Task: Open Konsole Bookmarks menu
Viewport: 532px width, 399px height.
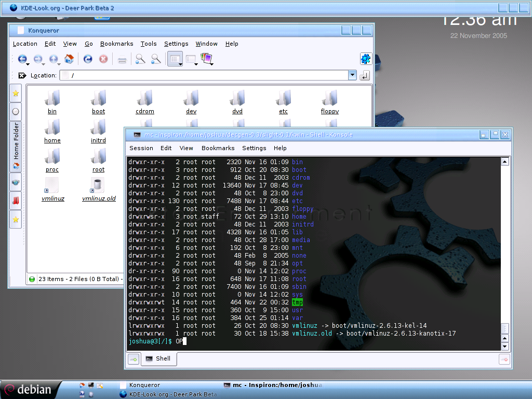Action: point(218,148)
